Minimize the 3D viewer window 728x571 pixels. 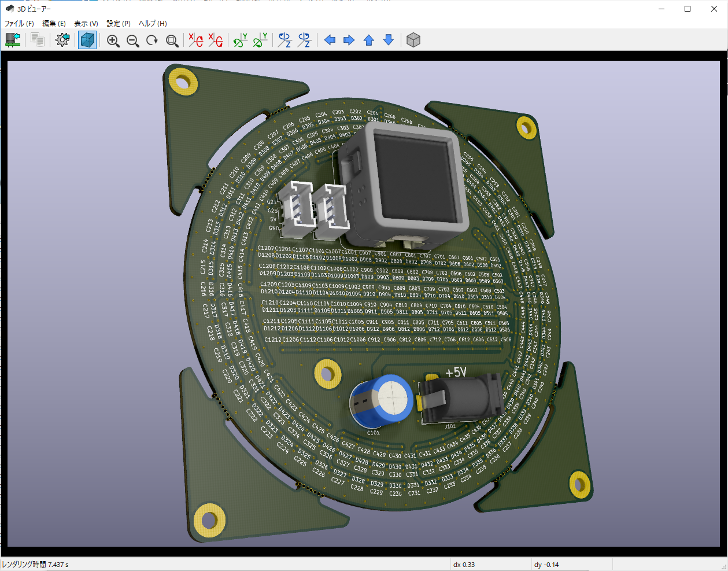[662, 9]
